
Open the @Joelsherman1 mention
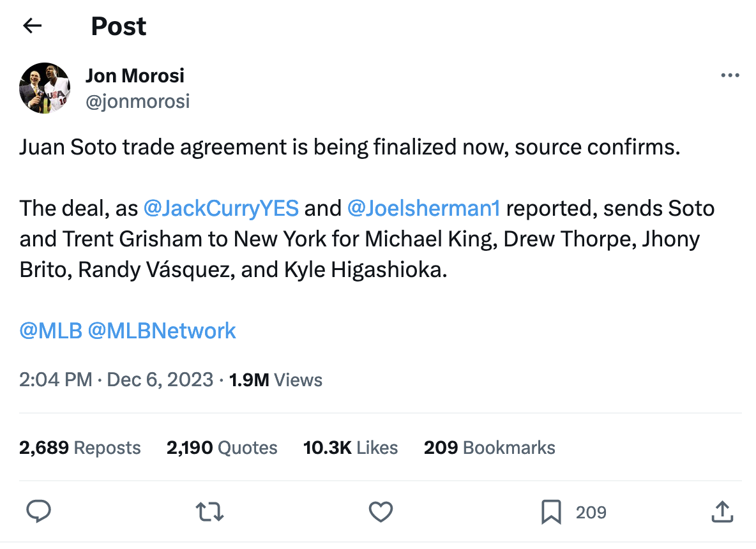click(423, 209)
